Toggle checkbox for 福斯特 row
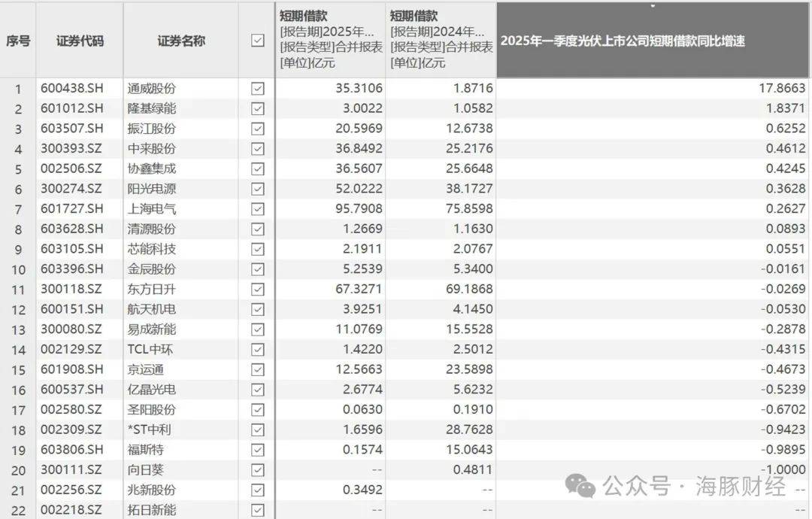Viewport: 812px width, 519px height. [x=258, y=450]
